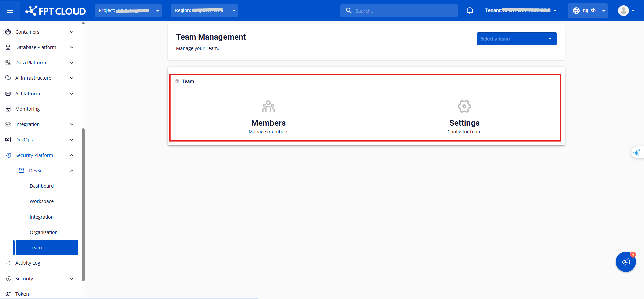Open Dashboard under DevSec

(42, 186)
